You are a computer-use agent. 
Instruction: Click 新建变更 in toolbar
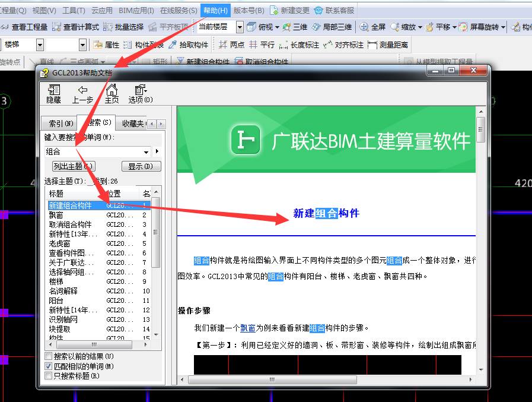pos(290,11)
